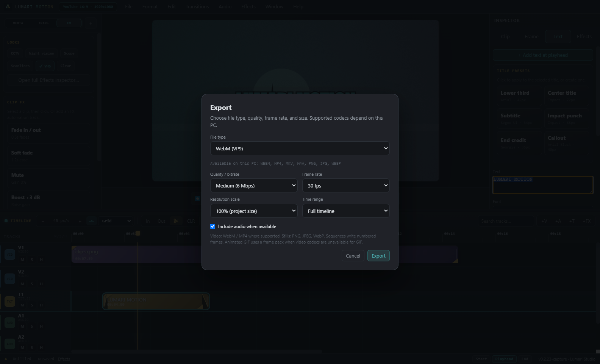
Task: Click Clear in the Looks section
Action: click(x=66, y=66)
